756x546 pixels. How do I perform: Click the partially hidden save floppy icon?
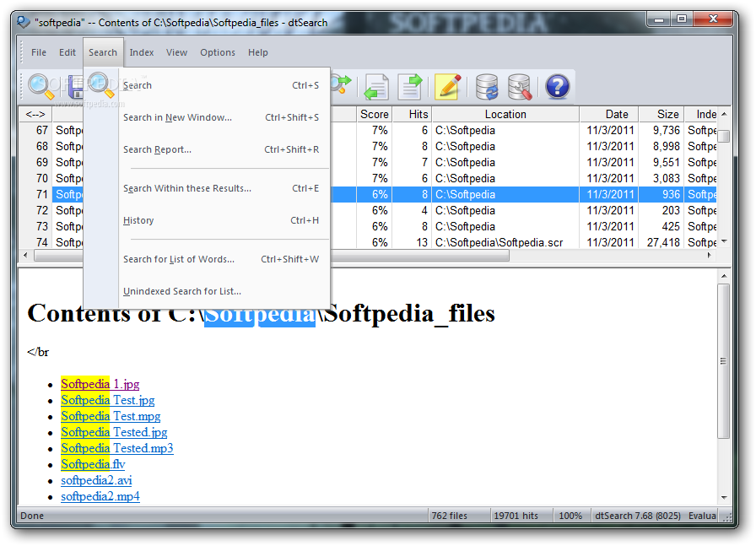[x=75, y=87]
